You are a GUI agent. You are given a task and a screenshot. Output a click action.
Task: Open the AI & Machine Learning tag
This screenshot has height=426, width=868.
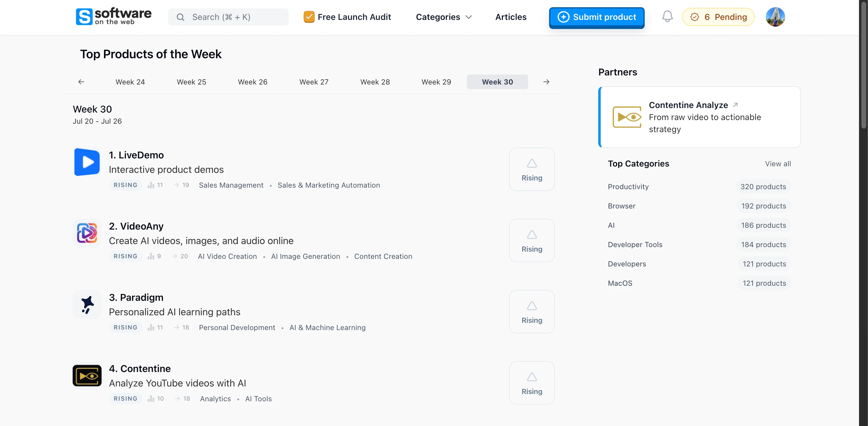point(327,327)
